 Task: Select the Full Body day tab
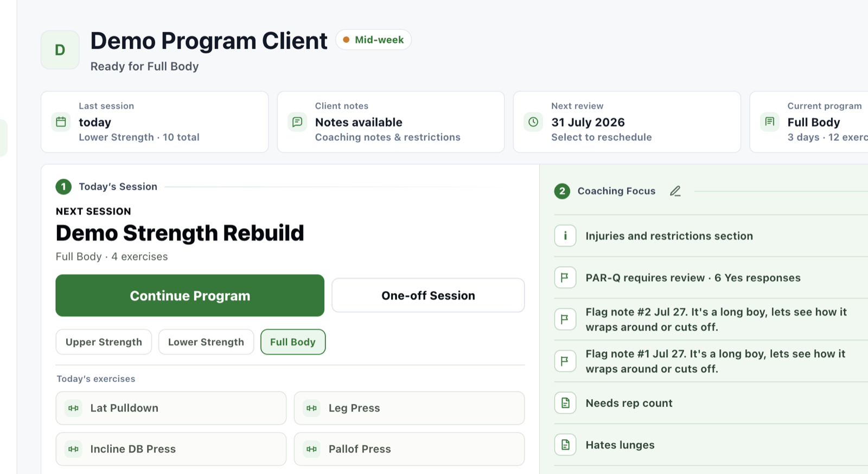click(293, 342)
